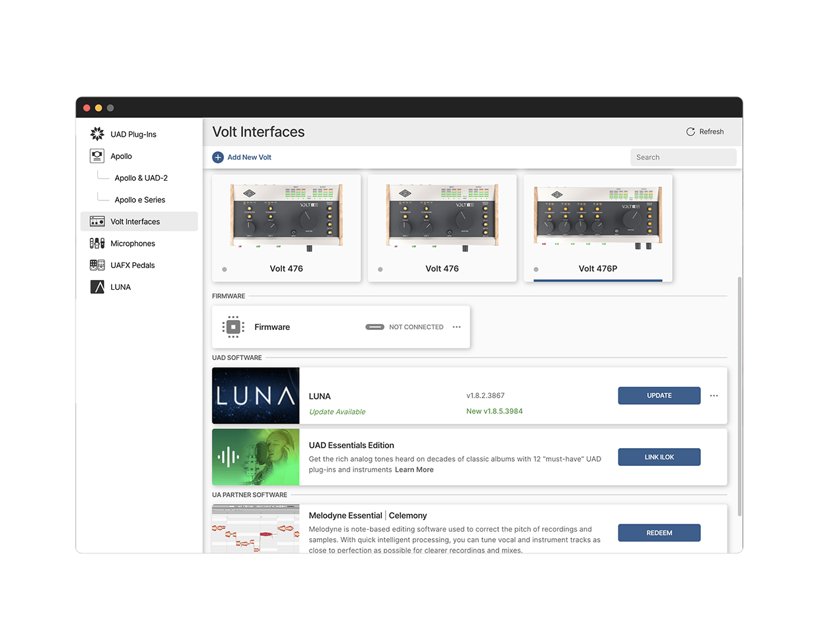
Task: Click the LUNA logo icon in sidebar
Action: pyautogui.click(x=97, y=287)
